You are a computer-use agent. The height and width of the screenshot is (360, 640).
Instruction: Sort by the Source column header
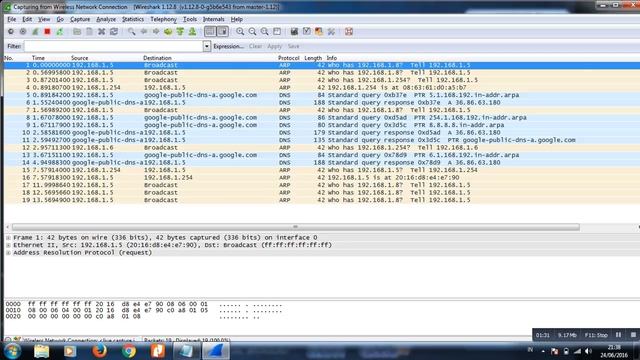[x=80, y=58]
